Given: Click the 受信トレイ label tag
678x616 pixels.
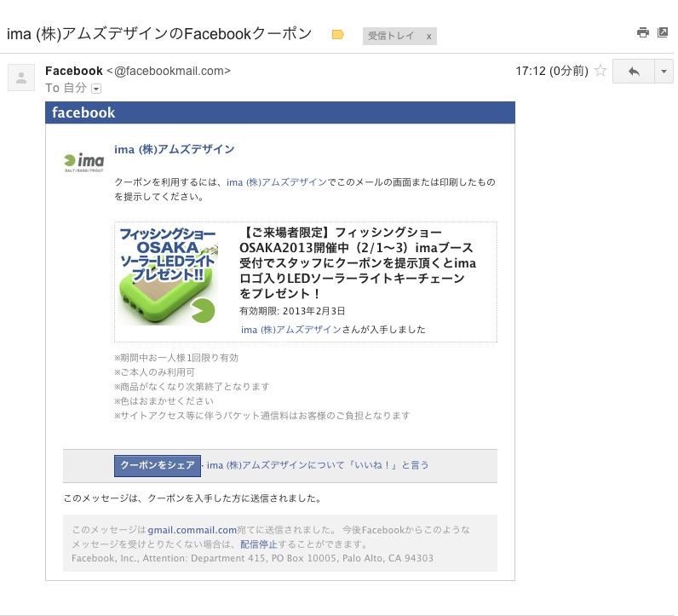Looking at the screenshot, I should (x=390, y=36).
